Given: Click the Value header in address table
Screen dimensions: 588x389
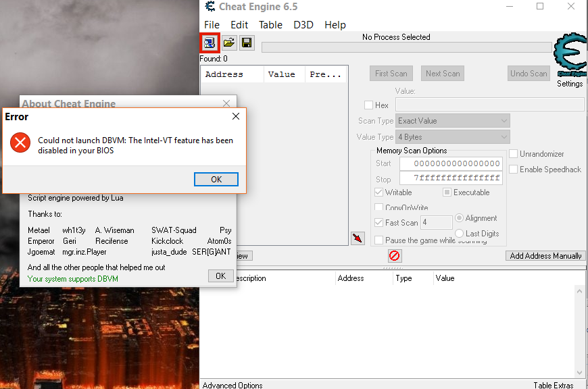Looking at the screenshot, I should click(x=445, y=278).
